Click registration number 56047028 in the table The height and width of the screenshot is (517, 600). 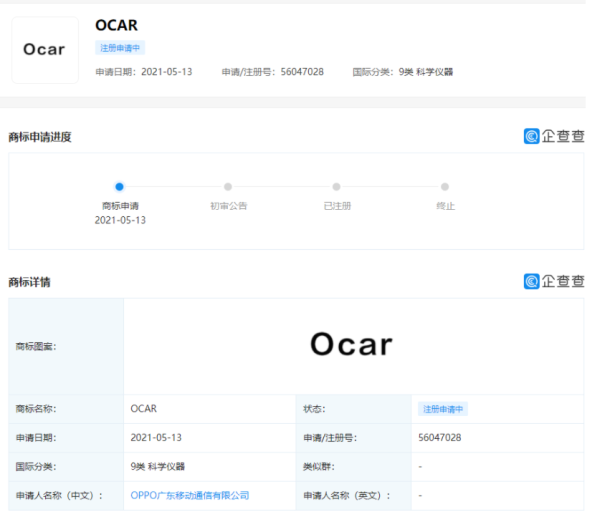click(x=440, y=437)
